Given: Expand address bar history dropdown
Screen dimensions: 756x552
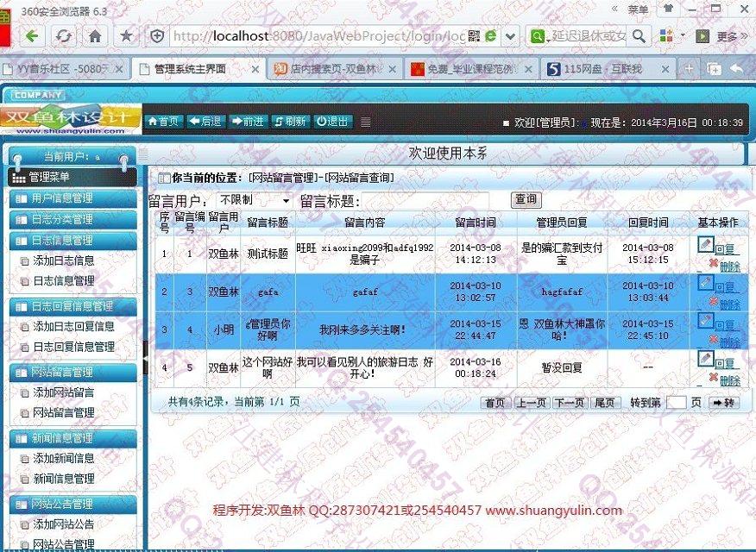Looking at the screenshot, I should click(511, 36).
